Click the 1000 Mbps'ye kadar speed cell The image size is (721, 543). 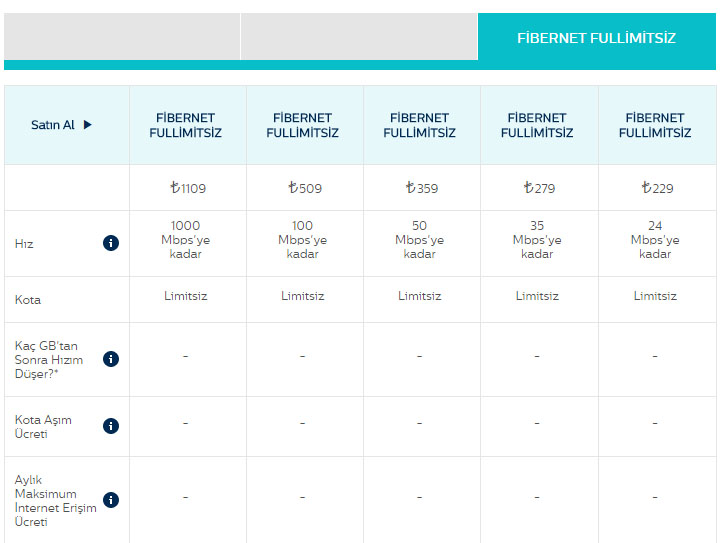point(186,240)
